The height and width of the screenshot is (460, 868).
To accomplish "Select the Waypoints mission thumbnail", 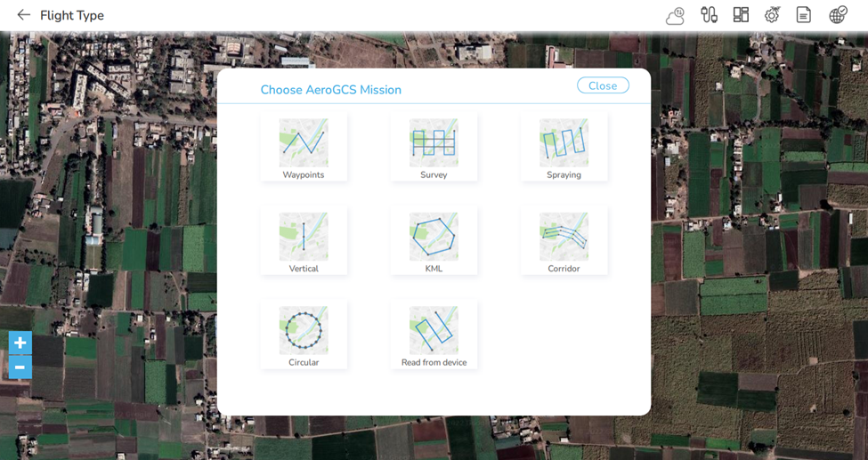I will 304,143.
